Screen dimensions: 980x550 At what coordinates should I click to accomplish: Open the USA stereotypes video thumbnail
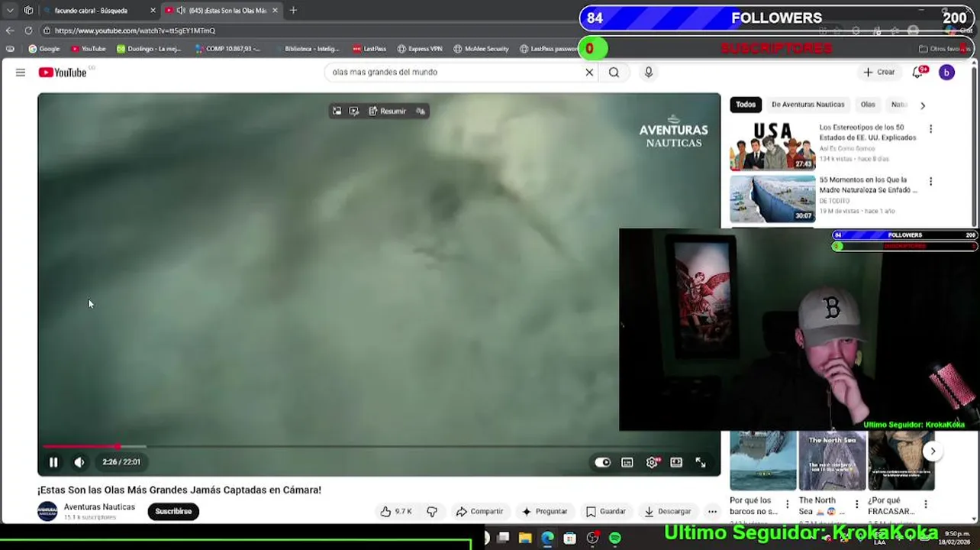click(772, 145)
